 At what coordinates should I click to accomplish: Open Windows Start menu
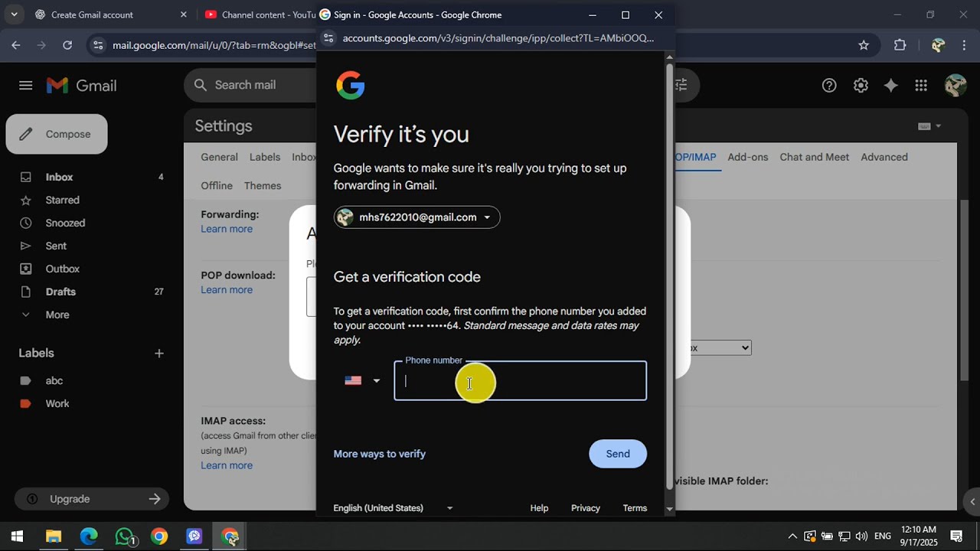click(17, 536)
